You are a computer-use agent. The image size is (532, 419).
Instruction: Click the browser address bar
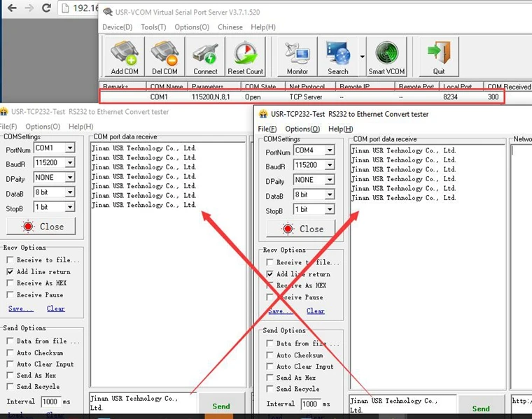[80, 8]
